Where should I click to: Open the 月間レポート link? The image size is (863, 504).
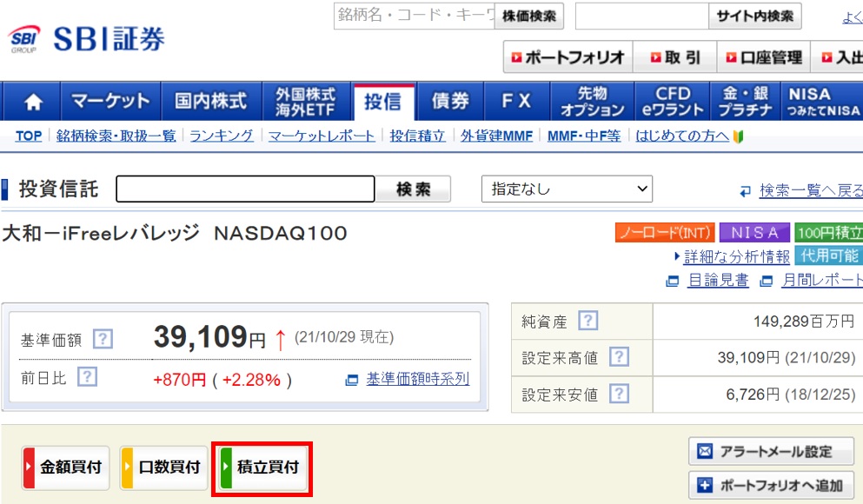[x=822, y=281]
